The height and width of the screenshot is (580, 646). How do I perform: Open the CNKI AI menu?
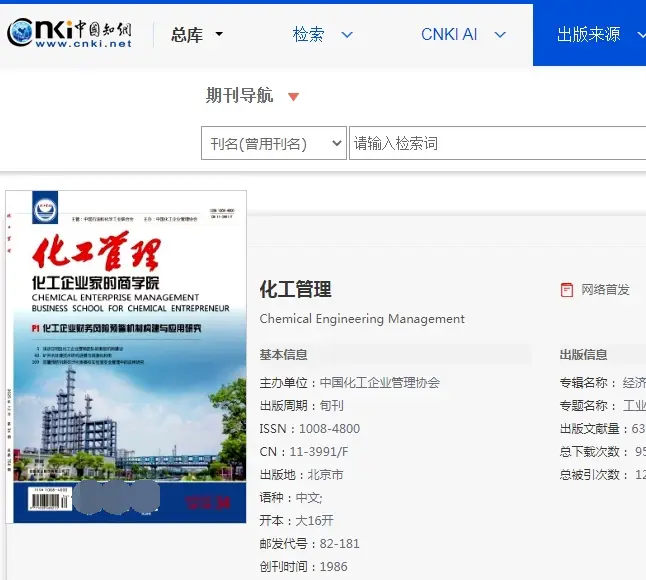tap(449, 35)
